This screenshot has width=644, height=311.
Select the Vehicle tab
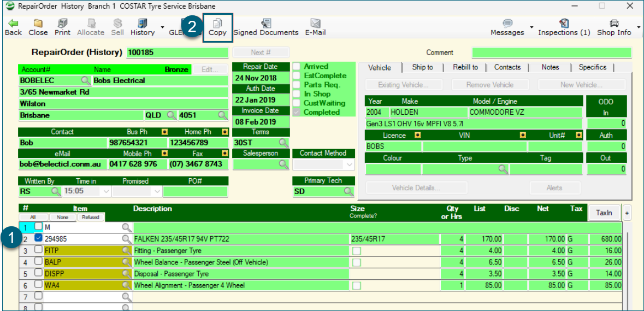coord(380,67)
